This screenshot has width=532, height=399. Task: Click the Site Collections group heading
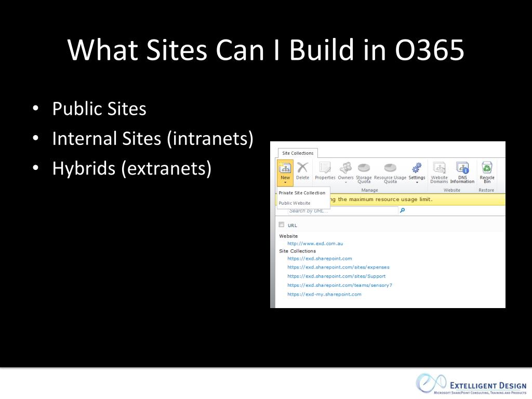coord(297,251)
